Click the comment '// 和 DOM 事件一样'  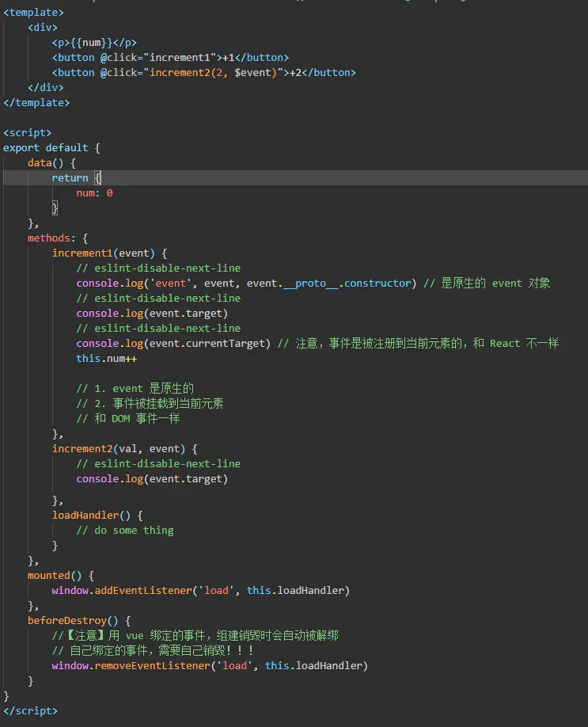128,419
